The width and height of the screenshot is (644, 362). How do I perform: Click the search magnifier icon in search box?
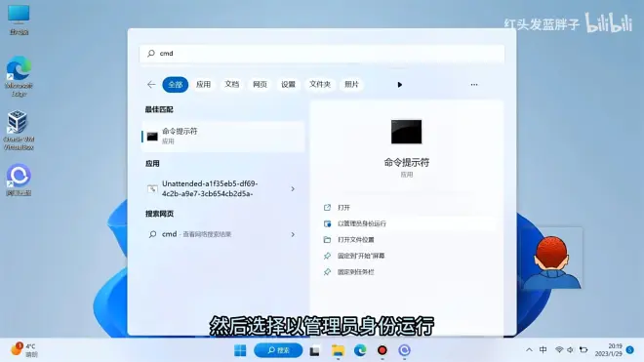(x=151, y=54)
